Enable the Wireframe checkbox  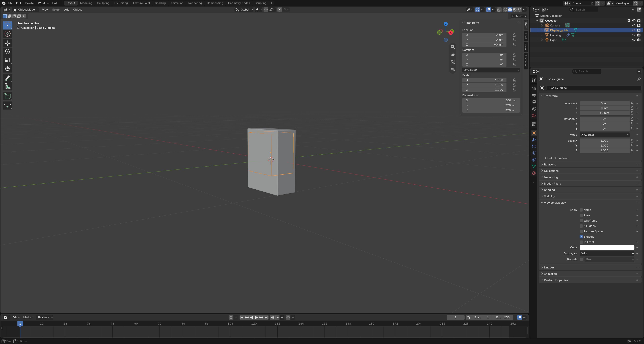(x=581, y=221)
